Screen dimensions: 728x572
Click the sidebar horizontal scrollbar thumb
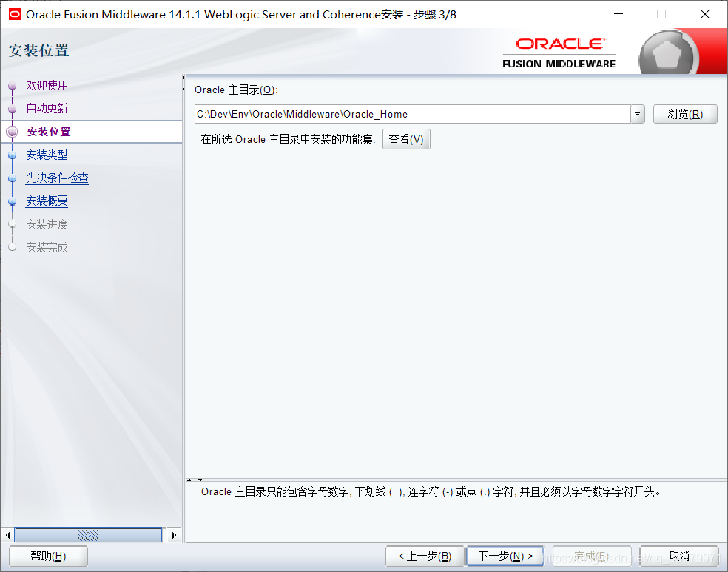click(89, 535)
